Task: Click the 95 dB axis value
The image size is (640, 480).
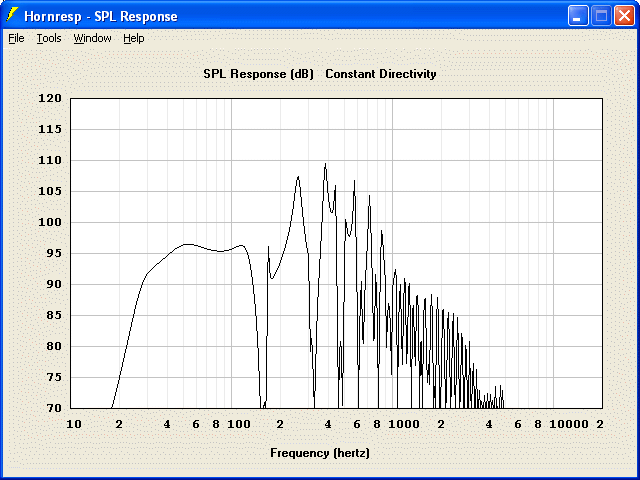Action: 53,253
